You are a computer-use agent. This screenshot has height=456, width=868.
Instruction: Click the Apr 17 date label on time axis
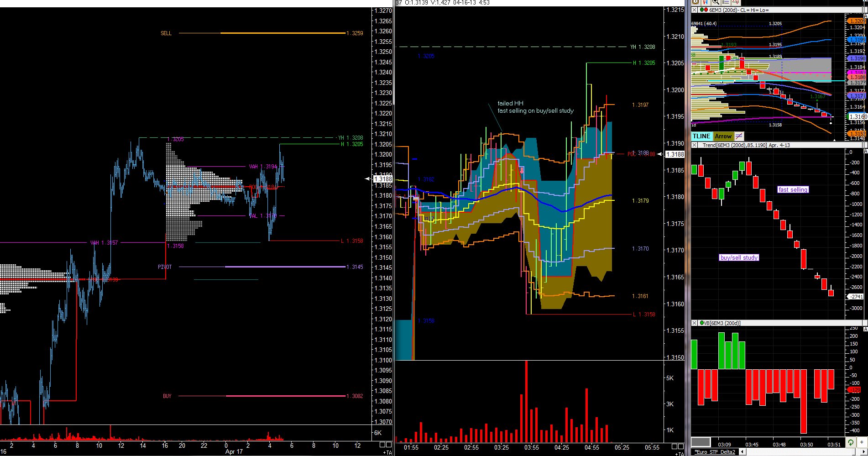pos(234,452)
